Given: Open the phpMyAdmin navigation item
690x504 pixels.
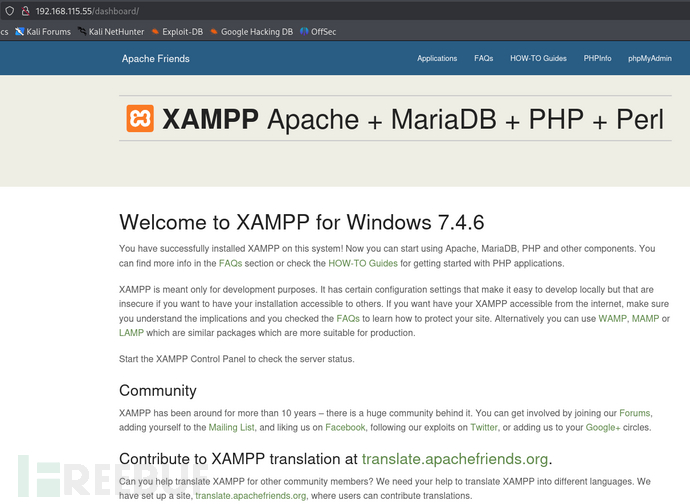Looking at the screenshot, I should [650, 58].
